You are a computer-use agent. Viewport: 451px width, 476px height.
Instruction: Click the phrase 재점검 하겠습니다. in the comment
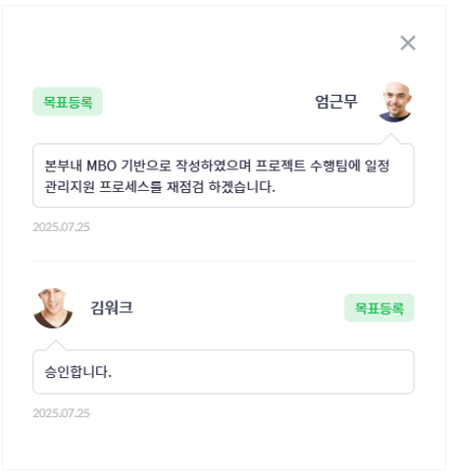pyautogui.click(x=222, y=187)
